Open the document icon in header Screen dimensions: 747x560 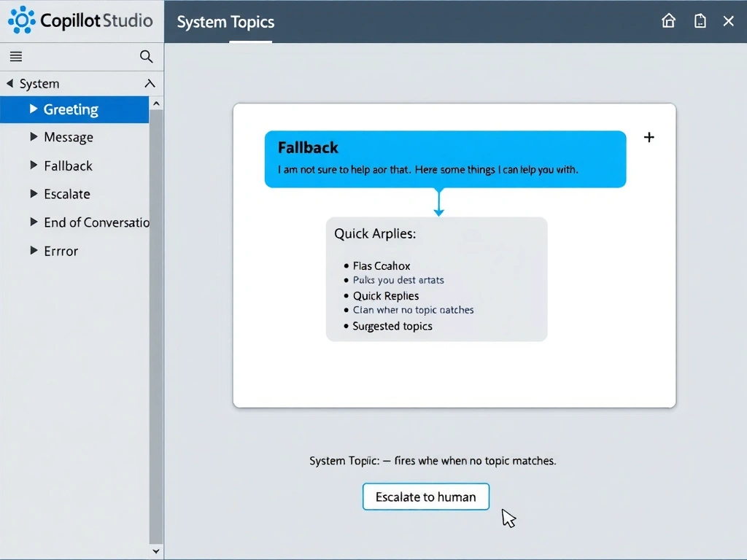[x=700, y=21]
